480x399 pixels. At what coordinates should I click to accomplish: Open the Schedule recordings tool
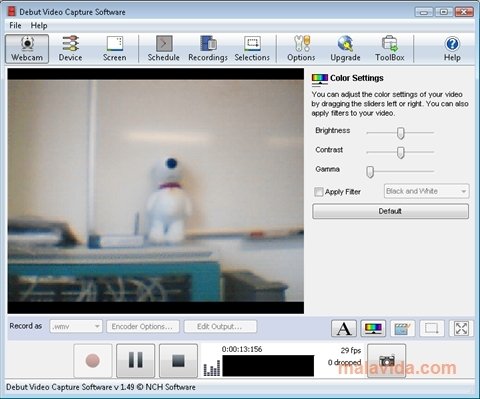point(164,49)
